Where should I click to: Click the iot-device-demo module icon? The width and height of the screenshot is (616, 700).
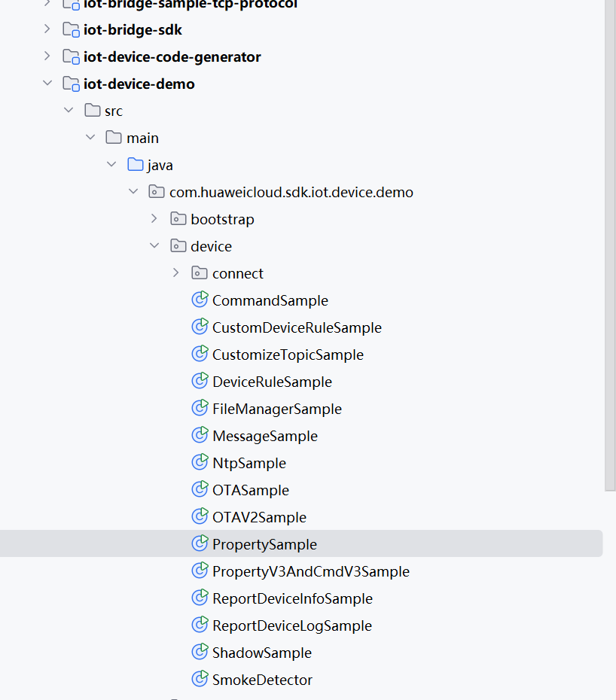click(71, 84)
